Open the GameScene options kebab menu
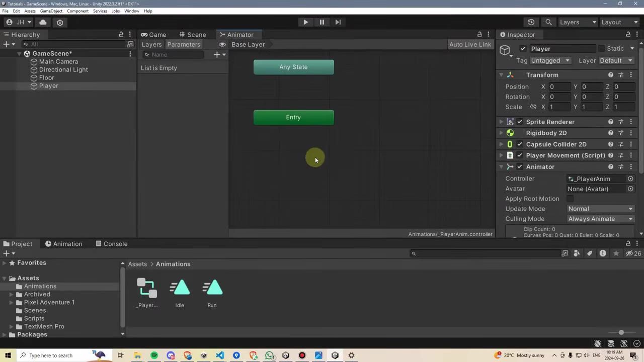644x362 pixels. click(130, 54)
